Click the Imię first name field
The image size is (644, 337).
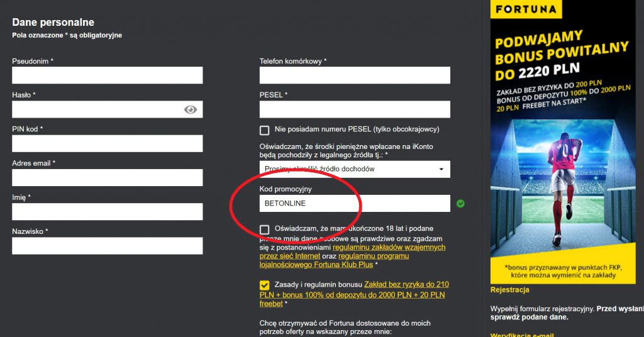(x=107, y=211)
